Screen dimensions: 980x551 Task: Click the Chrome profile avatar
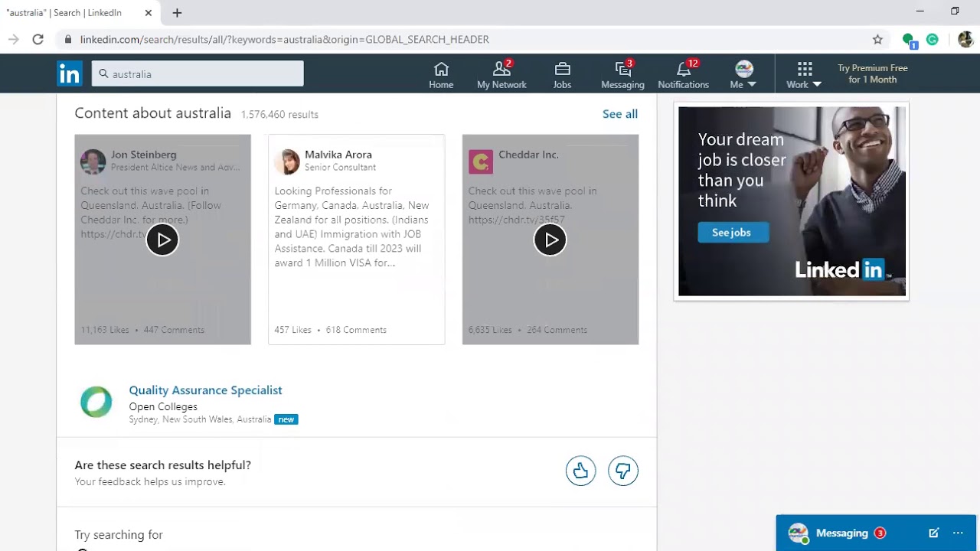[x=965, y=39]
